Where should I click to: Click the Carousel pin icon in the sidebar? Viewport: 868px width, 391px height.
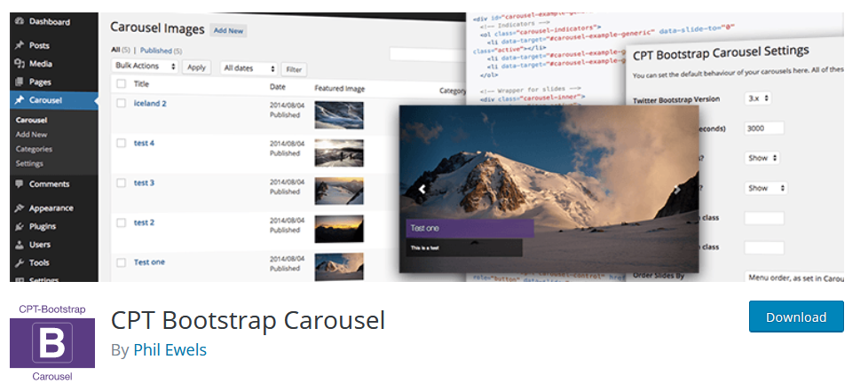click(x=20, y=100)
